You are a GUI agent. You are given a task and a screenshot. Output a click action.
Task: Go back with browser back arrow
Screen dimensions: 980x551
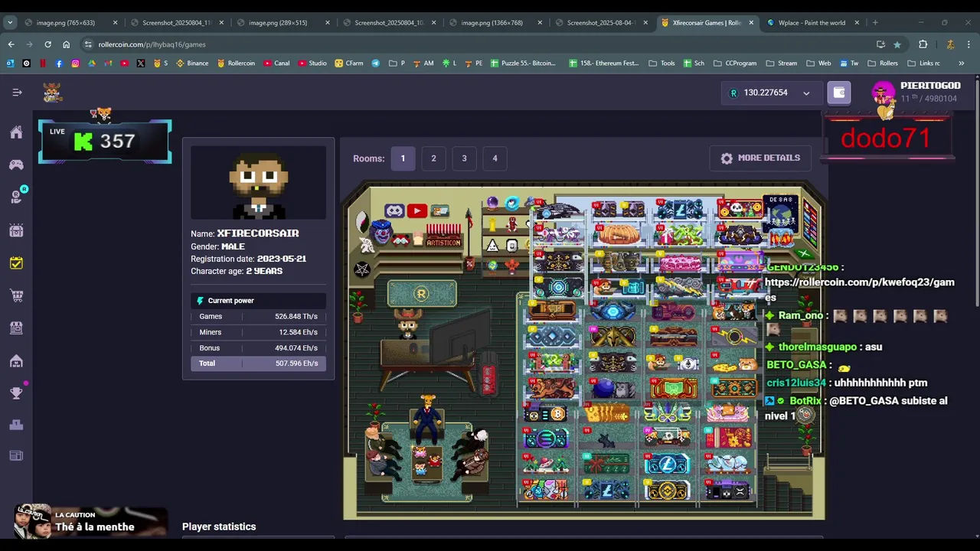[11, 44]
